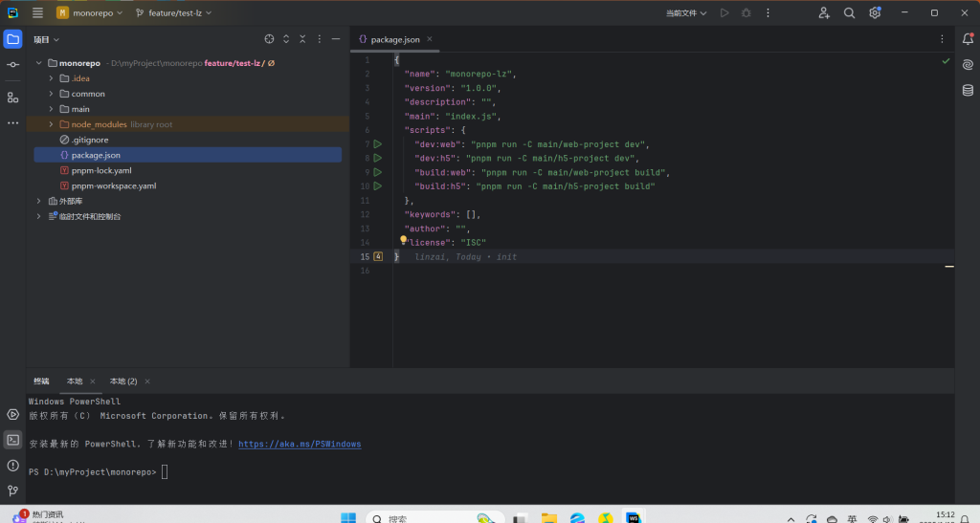Open Code With Me icon

(824, 12)
